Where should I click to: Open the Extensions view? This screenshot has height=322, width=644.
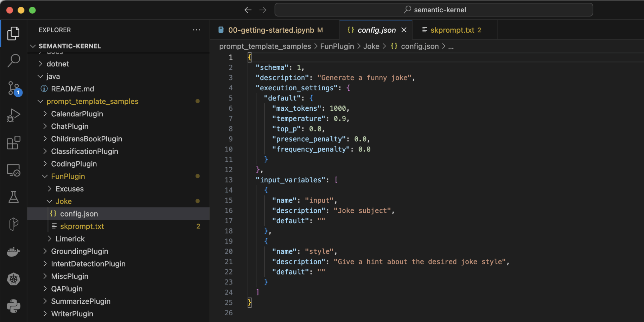(13, 143)
